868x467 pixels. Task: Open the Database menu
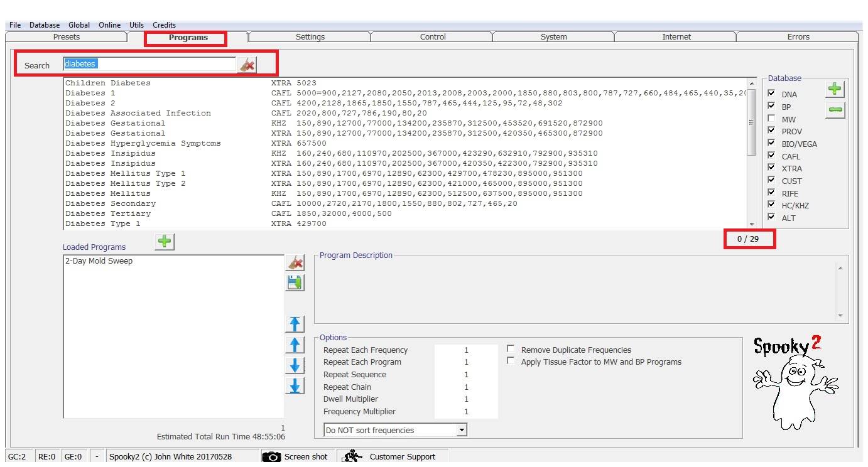coord(45,25)
